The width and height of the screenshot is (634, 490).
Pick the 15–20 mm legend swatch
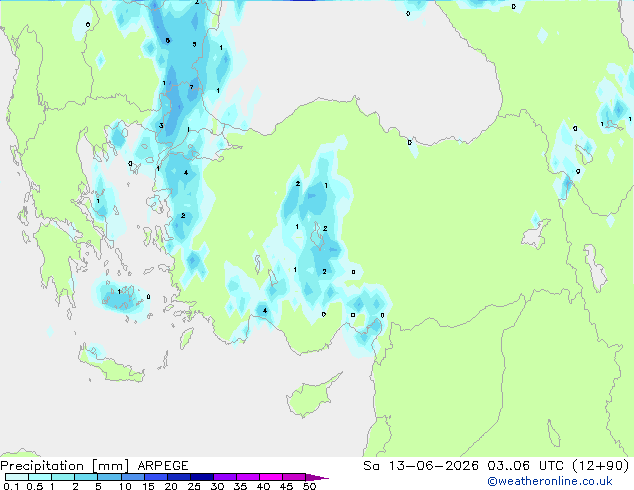click(x=155, y=477)
